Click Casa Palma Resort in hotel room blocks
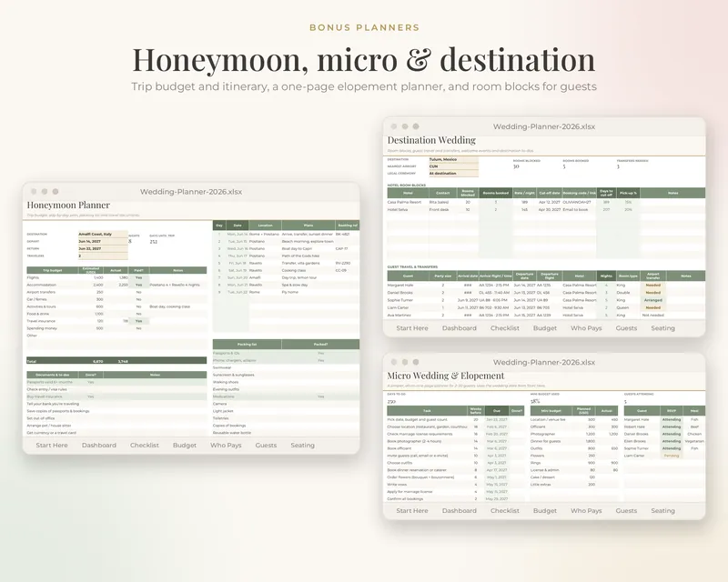Screen dimensions: 728x582 tap(404, 203)
